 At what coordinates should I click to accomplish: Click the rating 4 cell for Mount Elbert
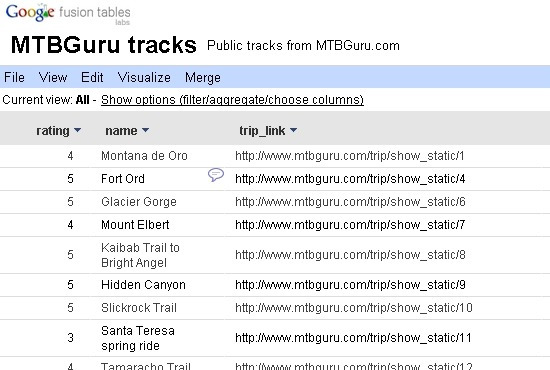[x=71, y=224]
